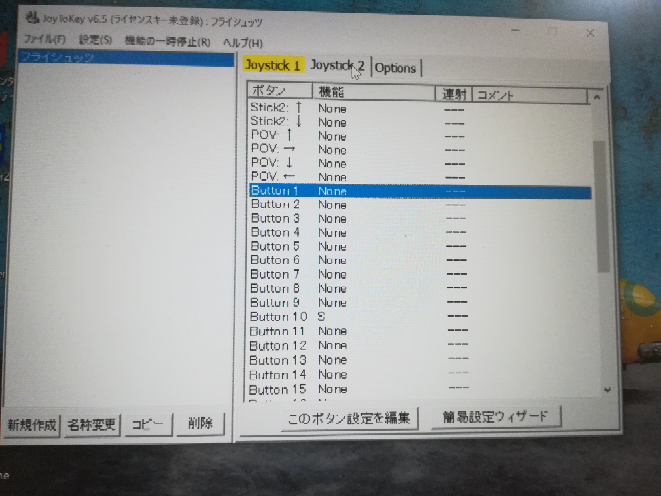This screenshot has height=496, width=661.
Task: Select the Button 2 row
Action: [420, 205]
